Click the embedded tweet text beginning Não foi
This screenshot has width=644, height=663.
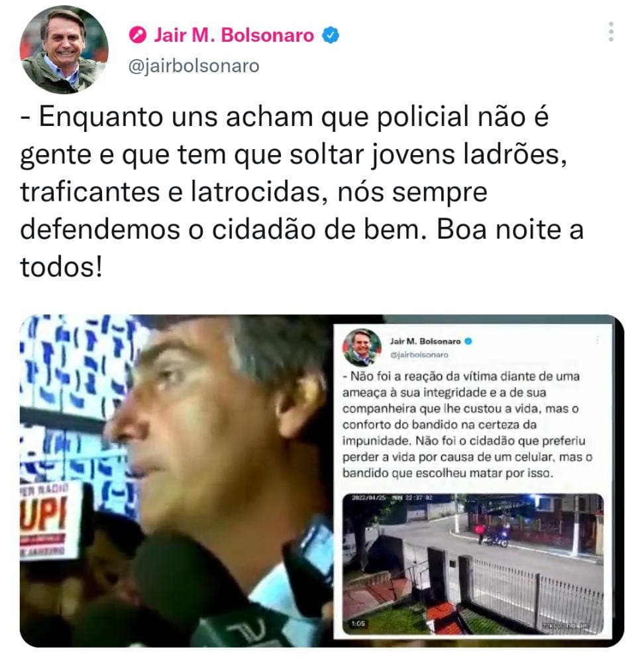point(467,424)
